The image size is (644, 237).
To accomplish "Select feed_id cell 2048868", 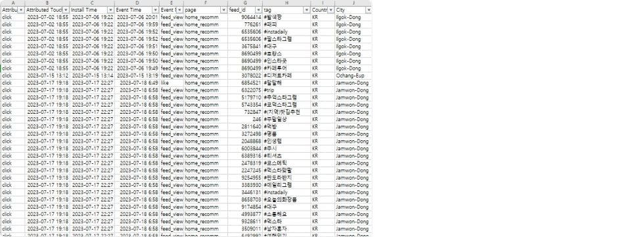I will (x=245, y=141).
